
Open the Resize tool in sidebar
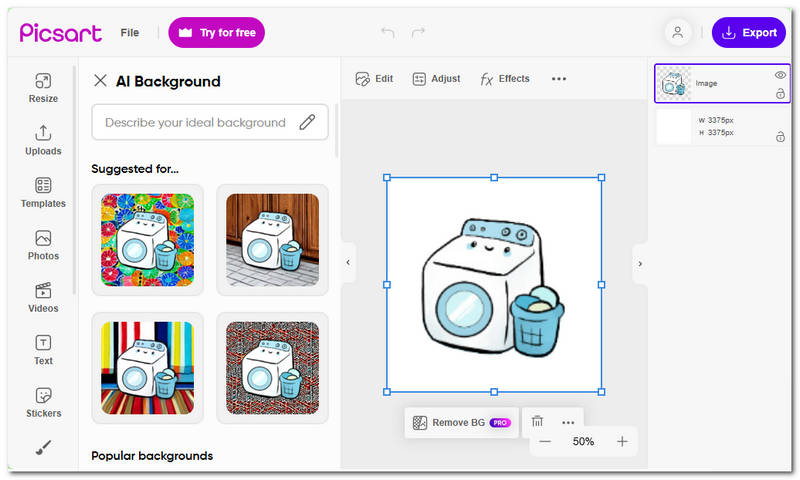43,87
